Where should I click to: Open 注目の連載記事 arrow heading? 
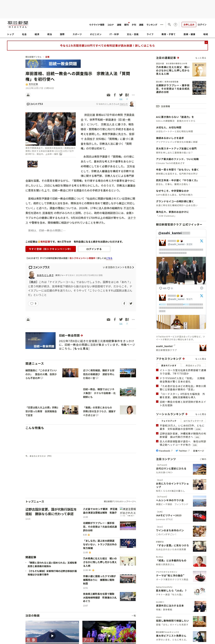167,58
